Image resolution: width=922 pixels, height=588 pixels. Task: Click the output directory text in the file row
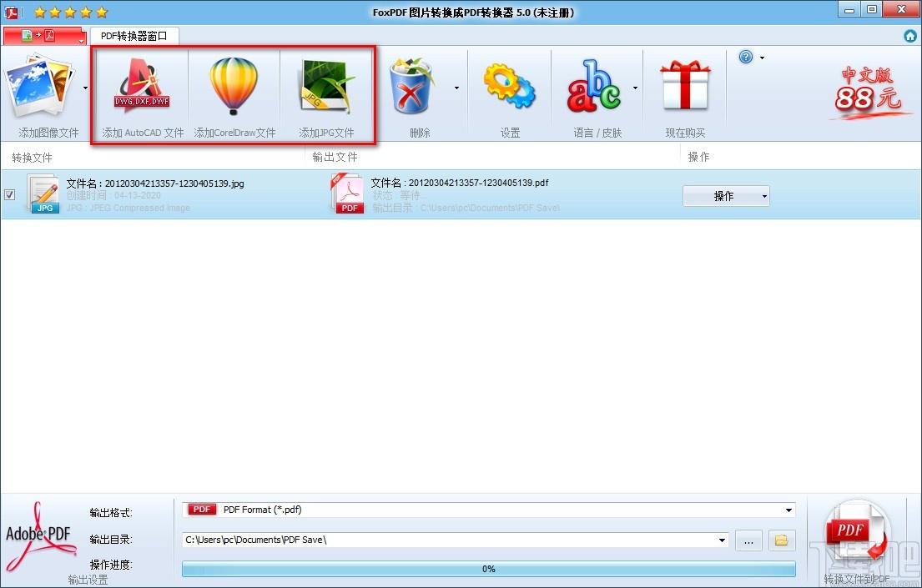coord(466,209)
